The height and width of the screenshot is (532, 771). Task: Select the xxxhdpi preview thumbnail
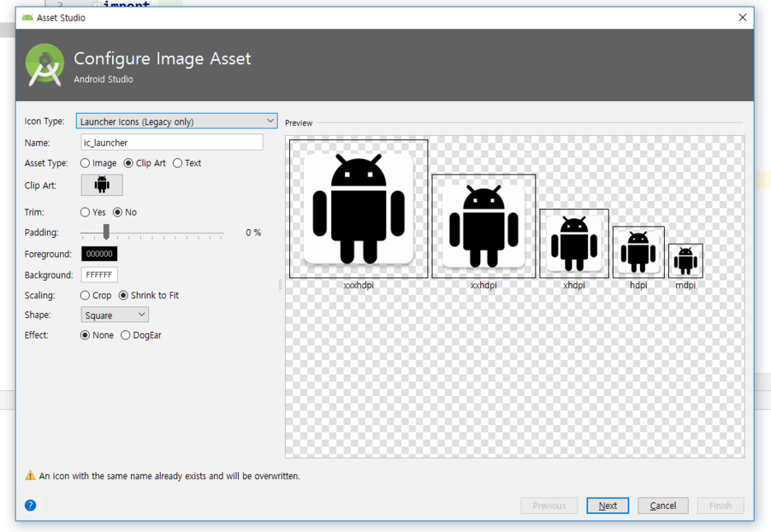(x=358, y=209)
